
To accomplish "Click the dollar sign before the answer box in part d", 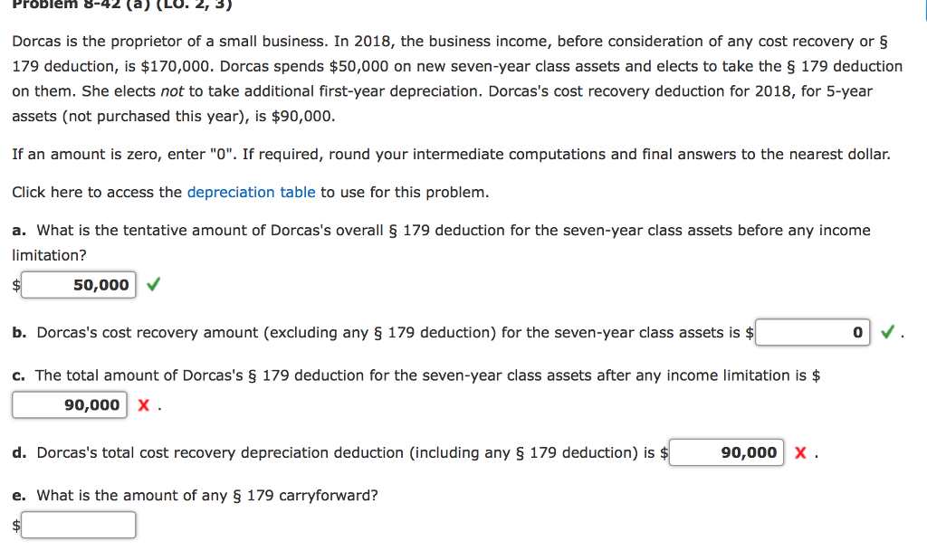I will pos(664,452).
